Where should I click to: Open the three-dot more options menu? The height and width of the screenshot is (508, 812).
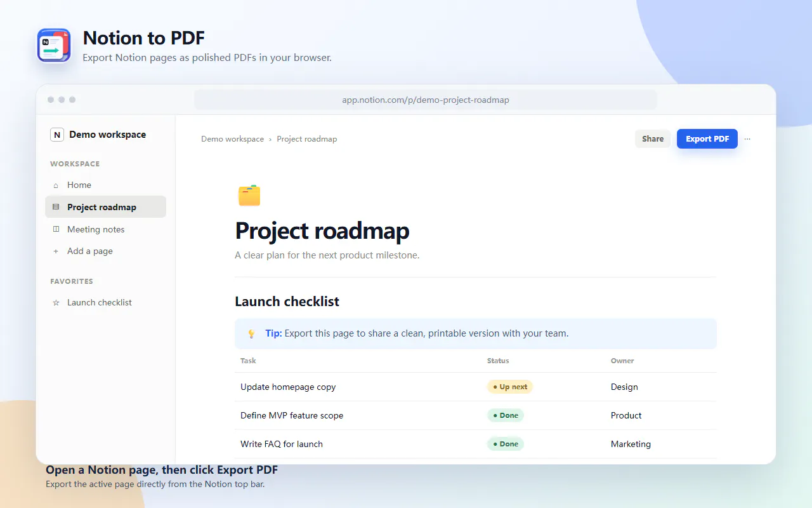point(747,139)
